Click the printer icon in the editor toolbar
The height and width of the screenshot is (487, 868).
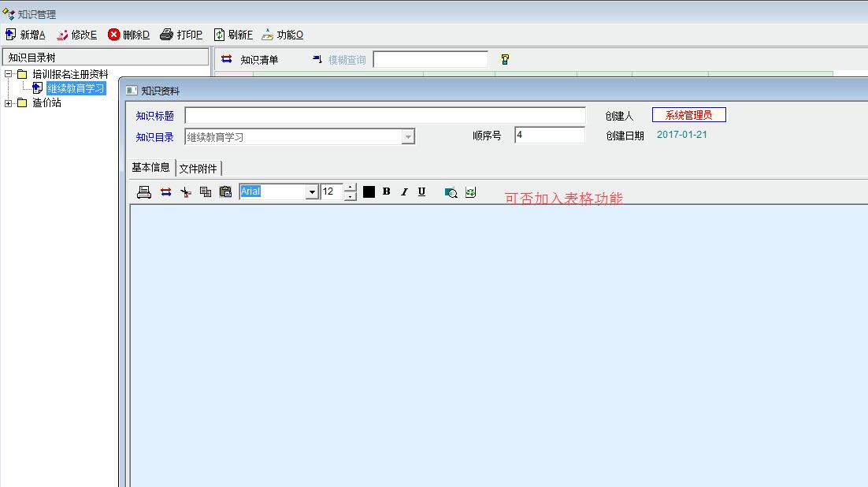click(x=144, y=191)
